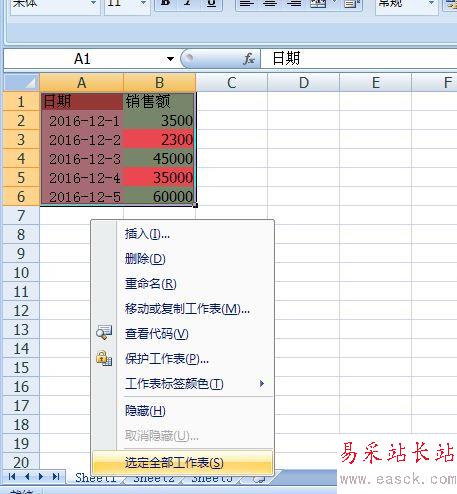Toggle Underline formatting button
457x494 pixels.
coord(211,3)
